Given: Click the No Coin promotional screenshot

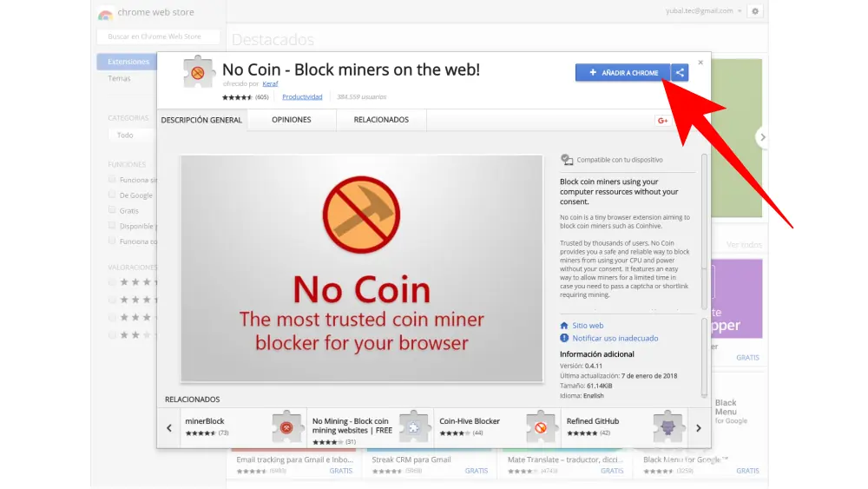Looking at the screenshot, I should click(361, 268).
